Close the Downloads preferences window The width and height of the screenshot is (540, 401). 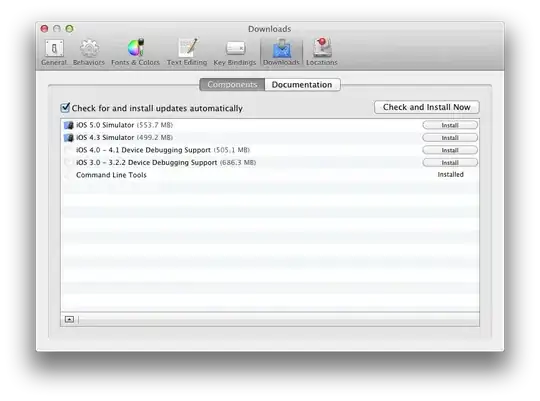pyautogui.click(x=44, y=29)
